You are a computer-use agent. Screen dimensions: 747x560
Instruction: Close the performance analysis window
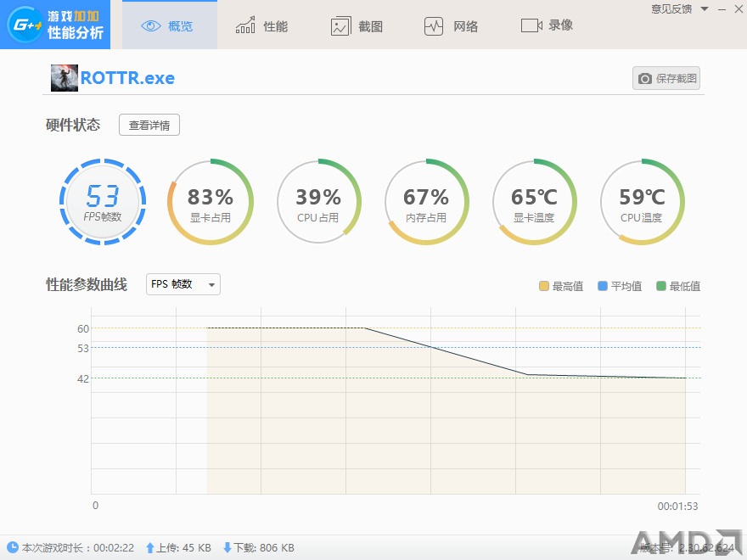click(x=738, y=9)
